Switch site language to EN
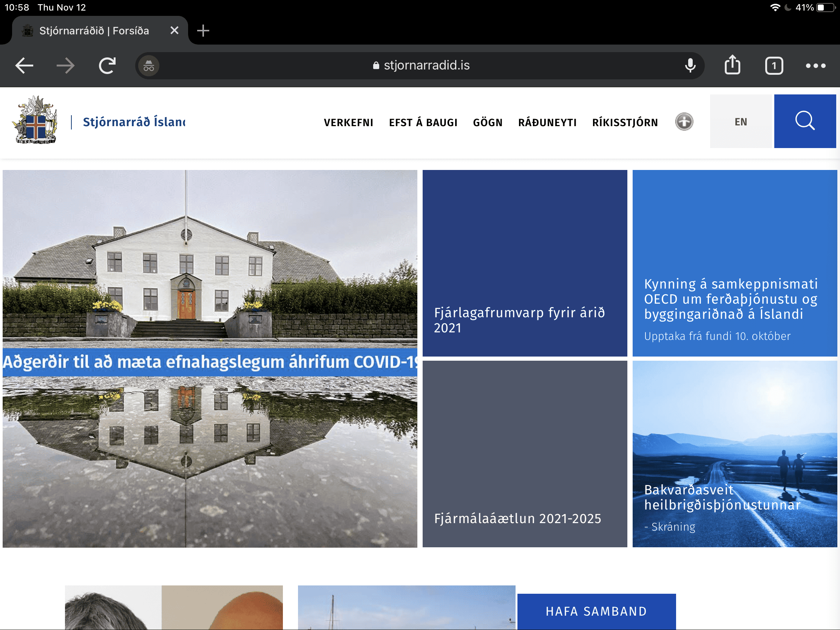 pyautogui.click(x=741, y=122)
